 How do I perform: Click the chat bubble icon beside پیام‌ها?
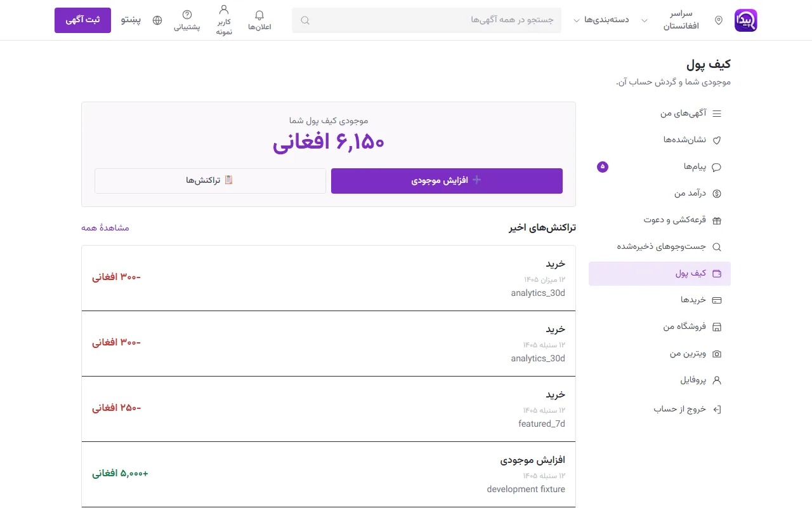[717, 167]
